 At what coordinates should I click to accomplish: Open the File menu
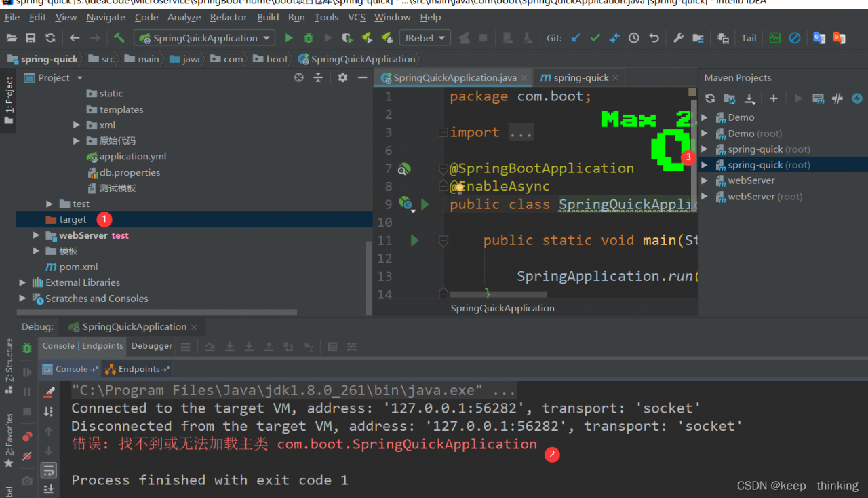coord(12,17)
